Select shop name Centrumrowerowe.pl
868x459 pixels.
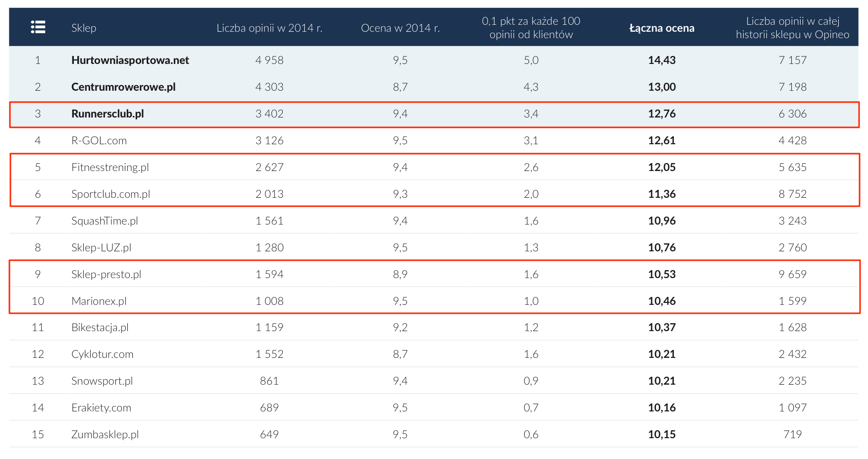pos(123,87)
